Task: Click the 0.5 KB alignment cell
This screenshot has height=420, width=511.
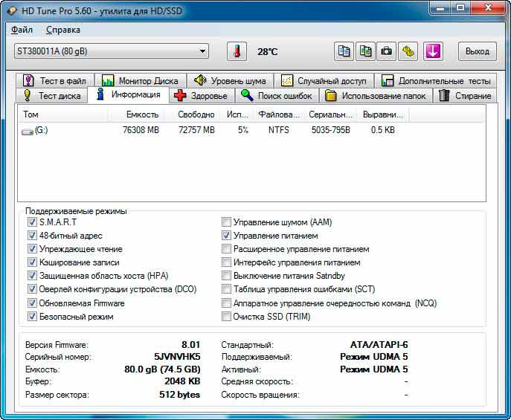Action: (x=382, y=130)
